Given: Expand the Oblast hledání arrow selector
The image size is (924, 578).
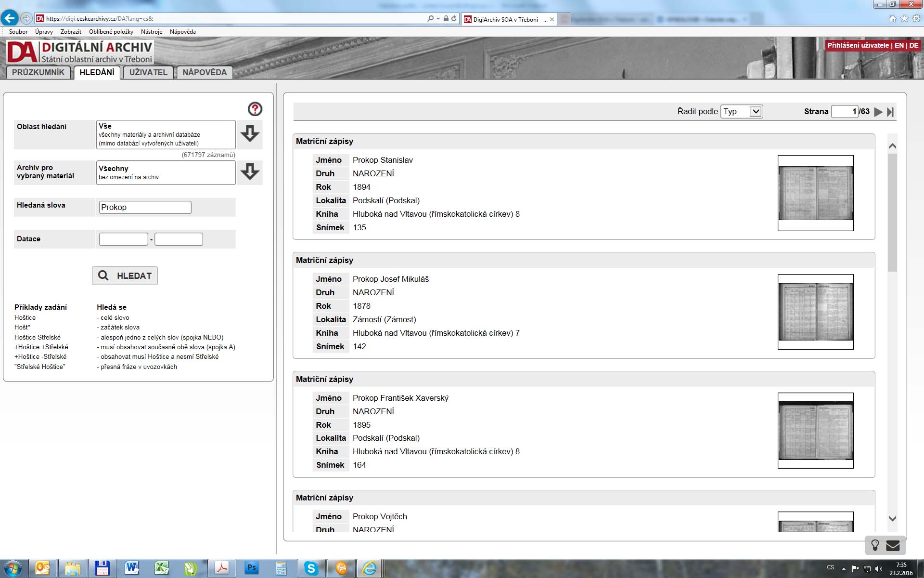Looking at the screenshot, I should click(249, 134).
